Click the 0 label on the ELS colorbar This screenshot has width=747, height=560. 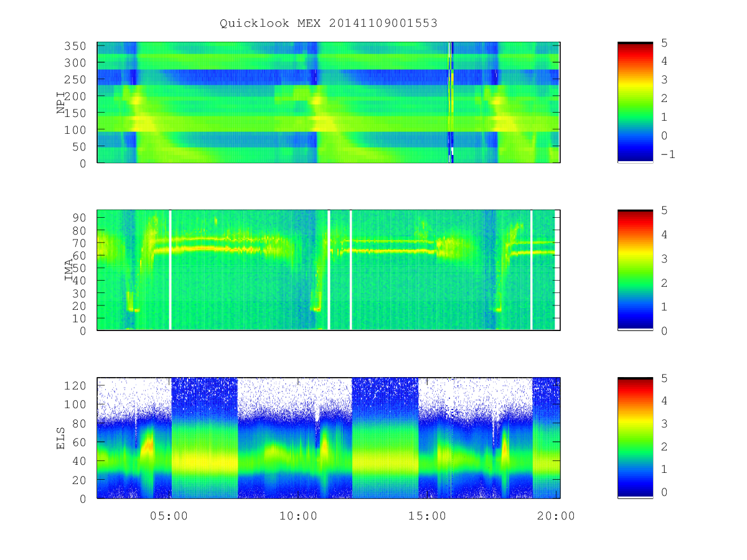(x=664, y=492)
